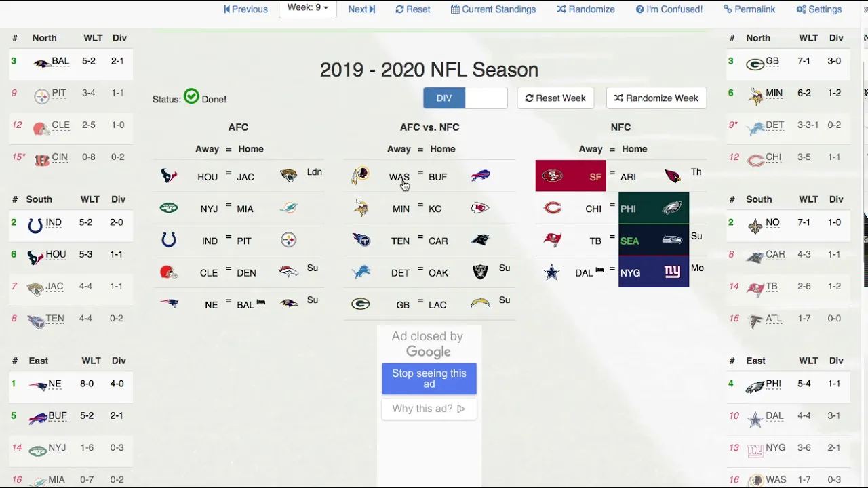Click the Reset Week button
This screenshot has height=488, width=868.
coord(555,98)
